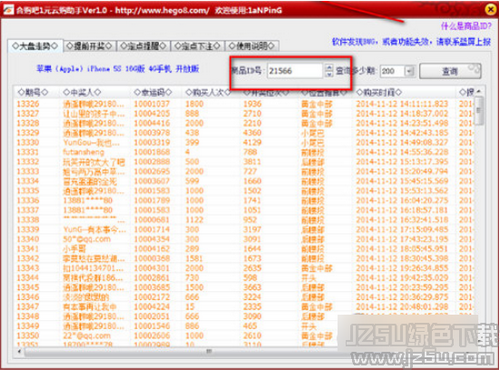Click lucky code 10002888 in row 13332
Image resolution: width=500 pixels, height=370 pixels.
click(x=152, y=162)
